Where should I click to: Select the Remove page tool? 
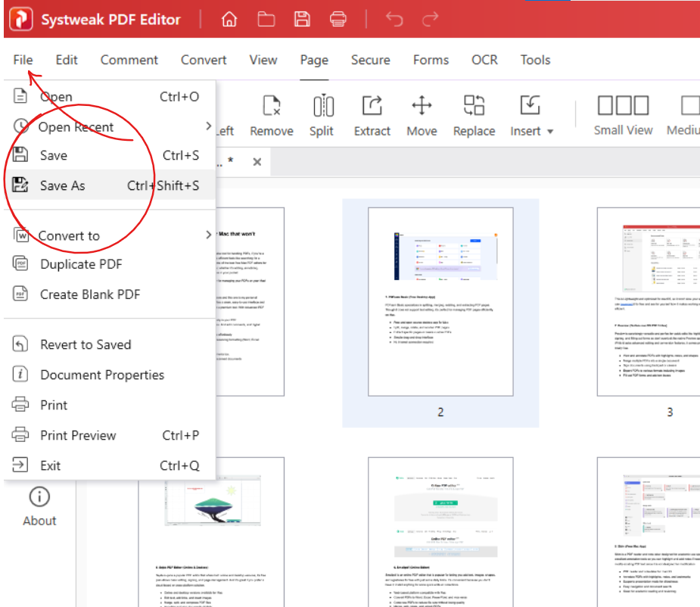pyautogui.click(x=271, y=114)
